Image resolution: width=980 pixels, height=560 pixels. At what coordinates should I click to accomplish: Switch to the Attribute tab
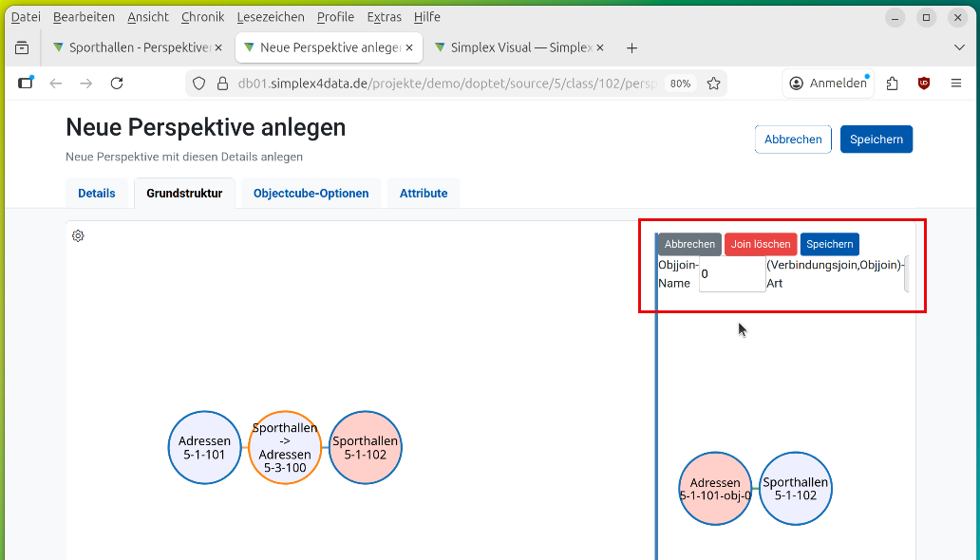(423, 193)
